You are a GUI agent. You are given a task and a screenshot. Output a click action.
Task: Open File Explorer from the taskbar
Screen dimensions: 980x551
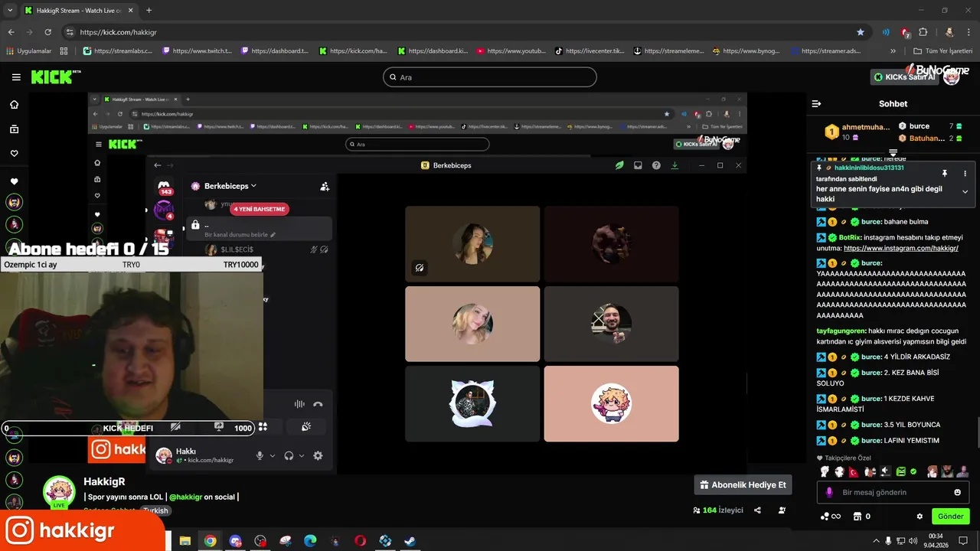pyautogui.click(x=185, y=541)
